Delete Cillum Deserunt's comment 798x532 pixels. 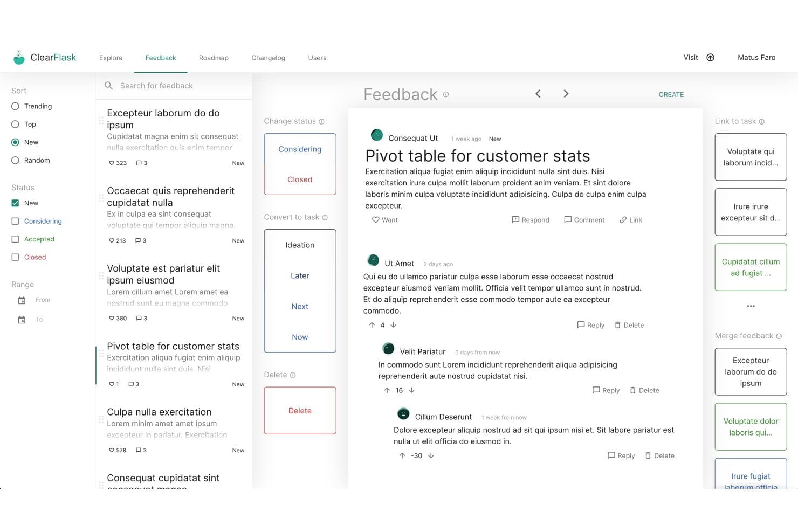coord(659,455)
